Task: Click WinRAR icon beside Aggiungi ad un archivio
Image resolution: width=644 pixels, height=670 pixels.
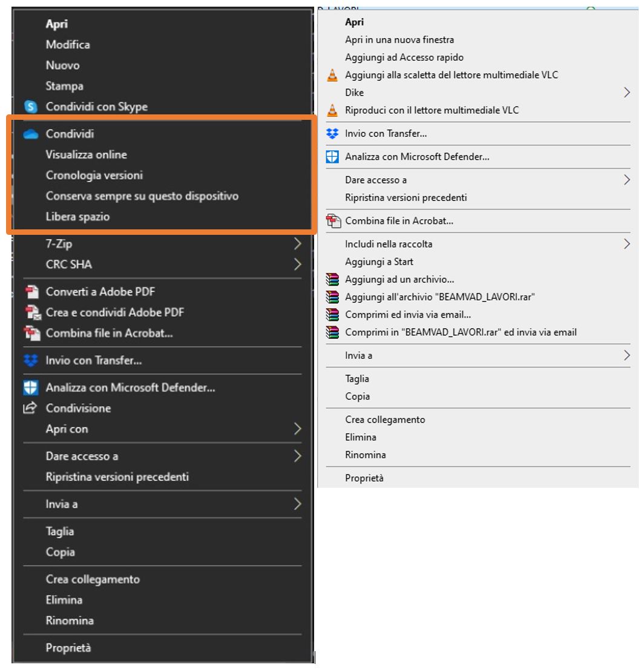Action: pos(332,280)
